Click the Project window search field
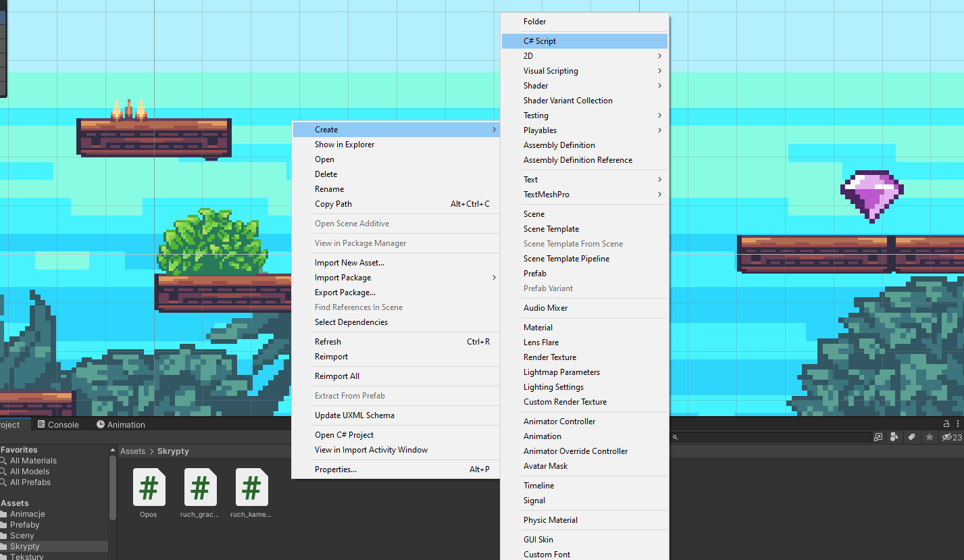 point(770,437)
